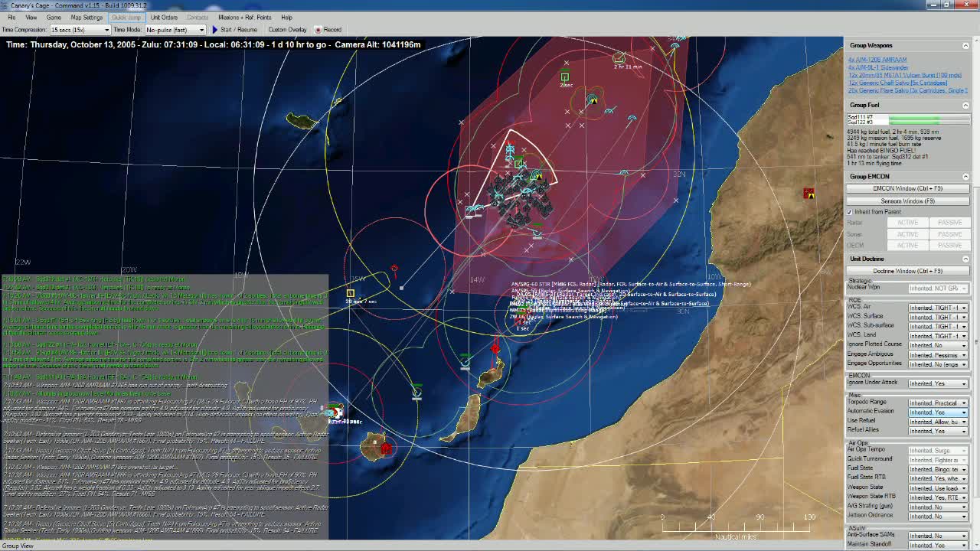Screen dimensions: 980x551
Task: Collapse the Unit Doctrine section
Action: (965, 259)
